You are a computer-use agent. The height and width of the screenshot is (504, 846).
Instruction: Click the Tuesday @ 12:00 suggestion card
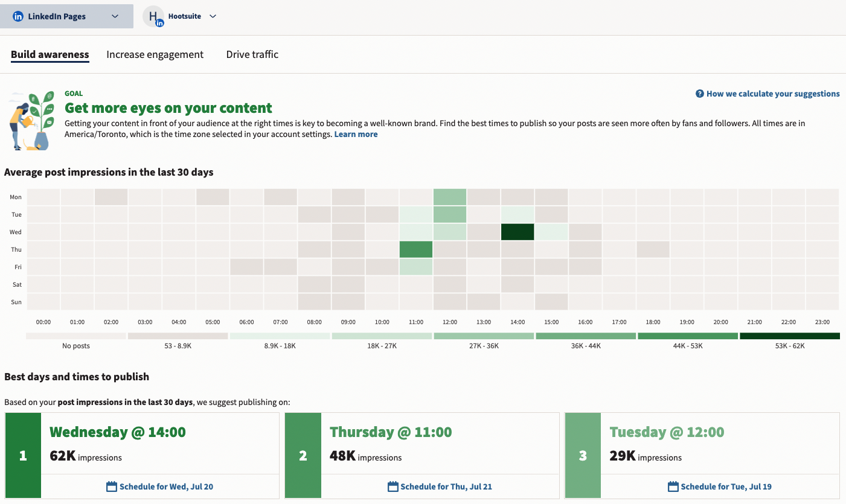(702, 444)
